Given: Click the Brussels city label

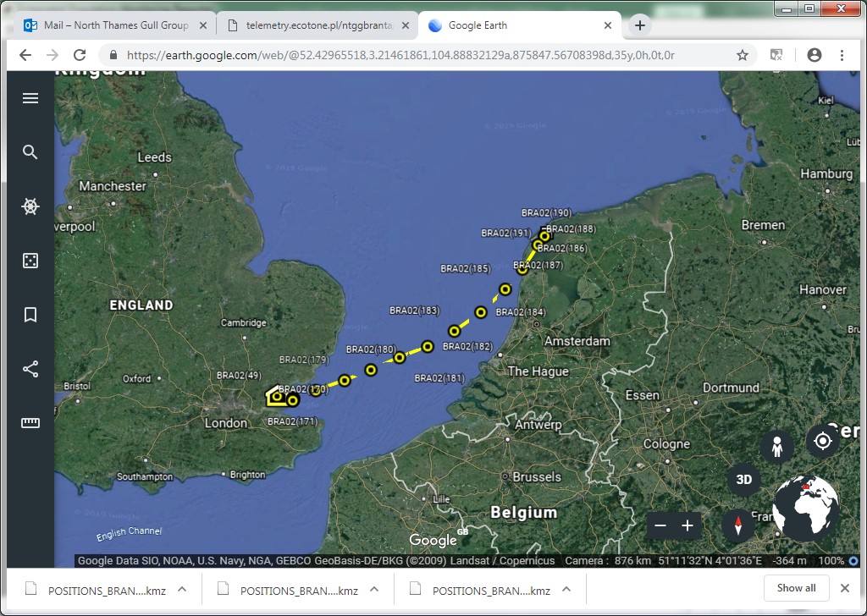Looking at the screenshot, I should coord(536,476).
